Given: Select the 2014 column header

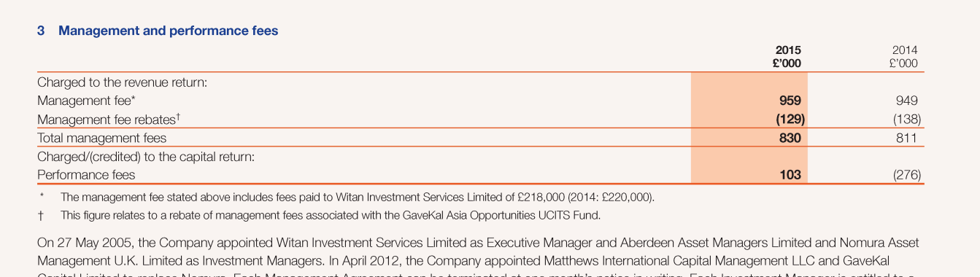Looking at the screenshot, I should 903,57.
